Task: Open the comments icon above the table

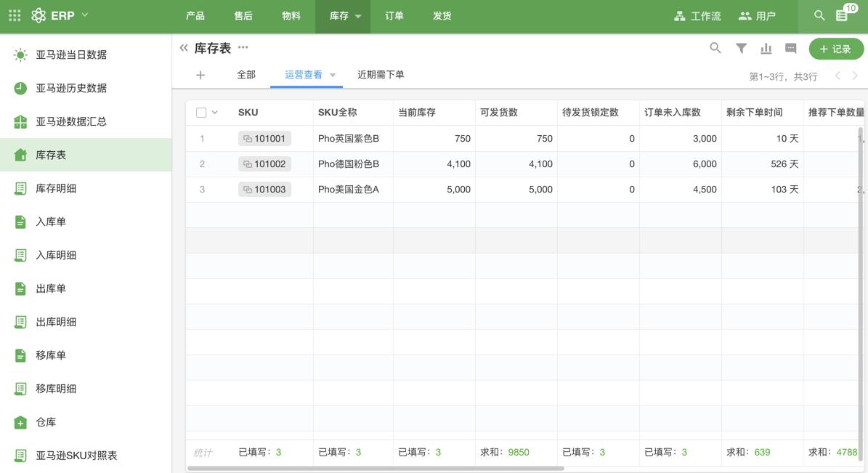Action: tap(790, 48)
